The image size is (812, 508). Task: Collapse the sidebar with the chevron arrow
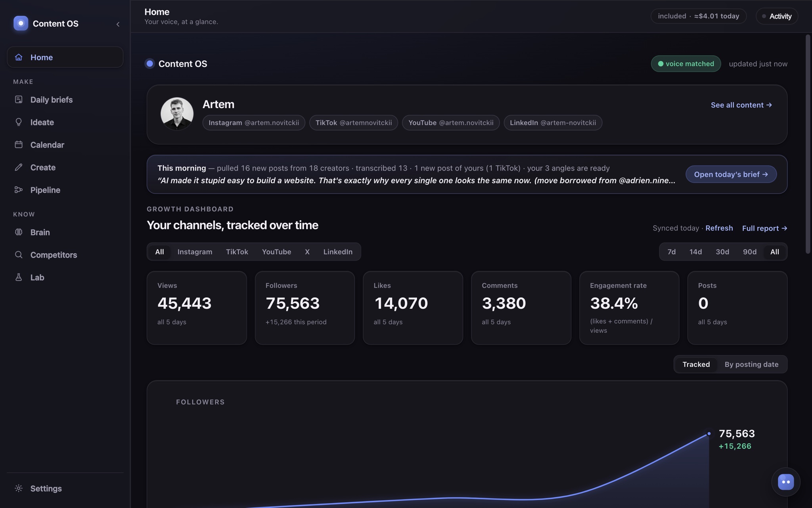[x=118, y=24]
